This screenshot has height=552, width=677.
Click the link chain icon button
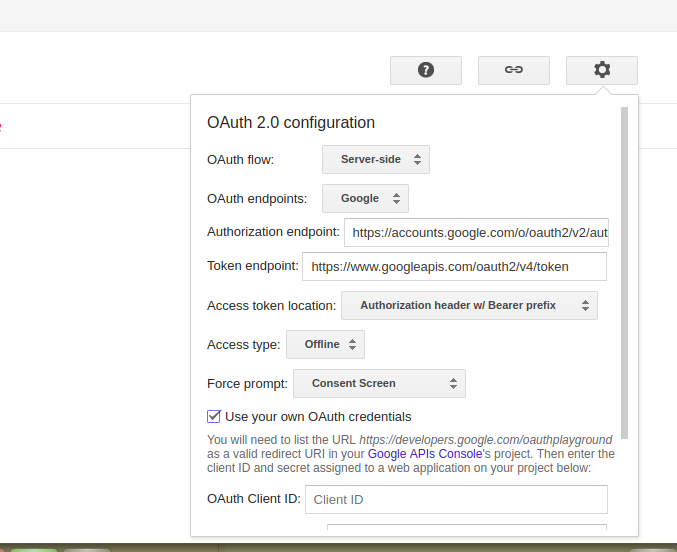pos(514,70)
